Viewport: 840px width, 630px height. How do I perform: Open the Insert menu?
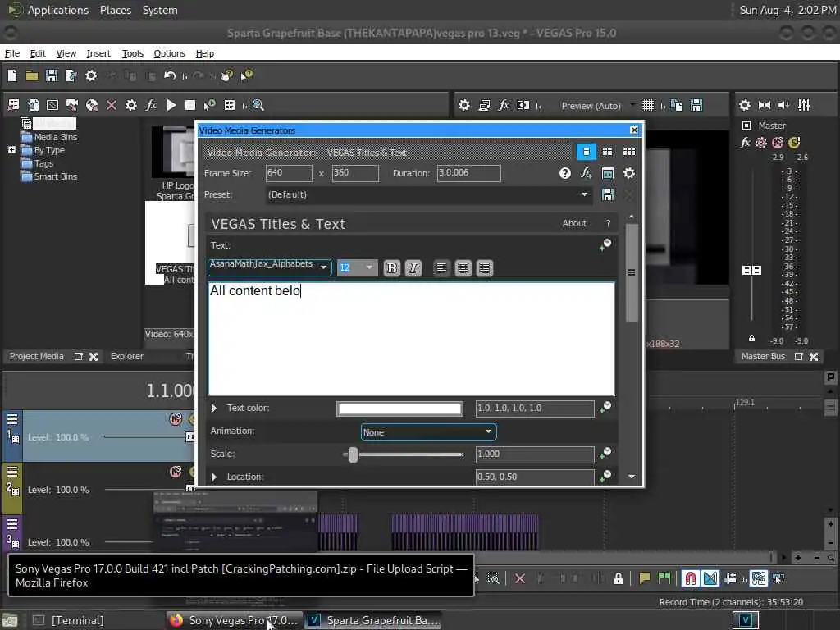(98, 53)
